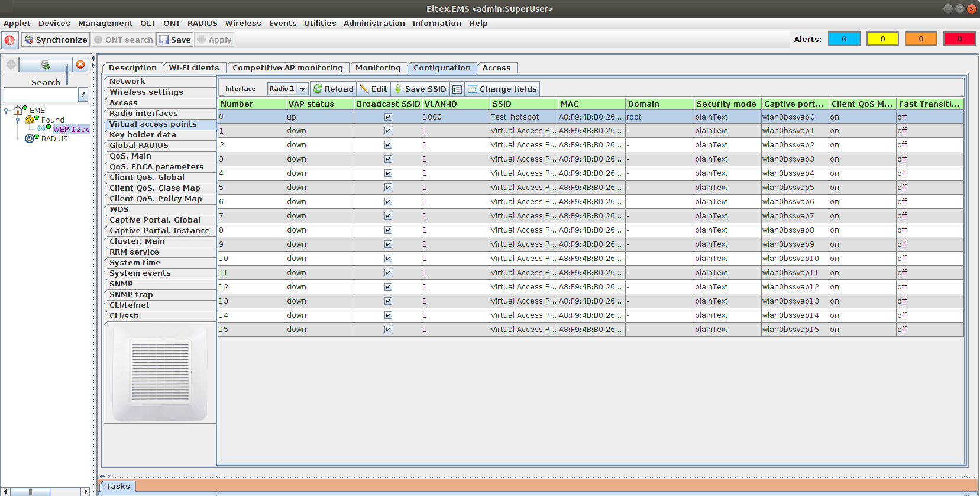
Task: Click the Save SSID button
Action: click(420, 89)
